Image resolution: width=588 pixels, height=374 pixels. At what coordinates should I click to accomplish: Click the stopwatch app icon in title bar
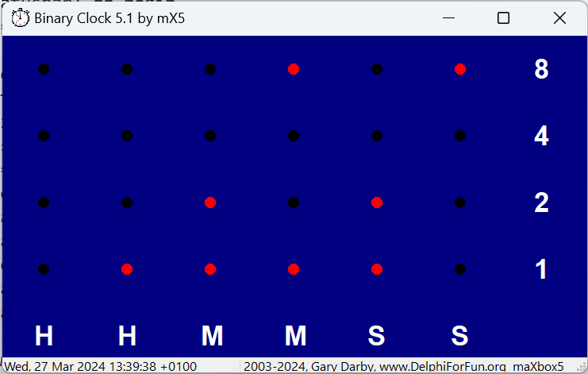pyautogui.click(x=21, y=18)
